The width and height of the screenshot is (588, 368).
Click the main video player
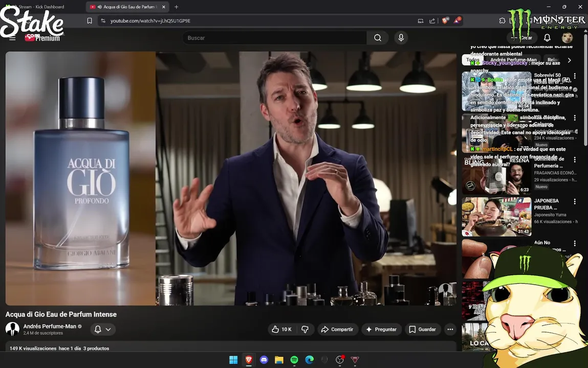point(231,178)
